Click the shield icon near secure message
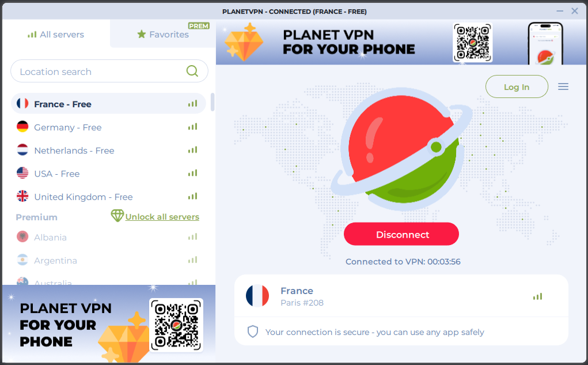This screenshot has height=365, width=588. (253, 332)
